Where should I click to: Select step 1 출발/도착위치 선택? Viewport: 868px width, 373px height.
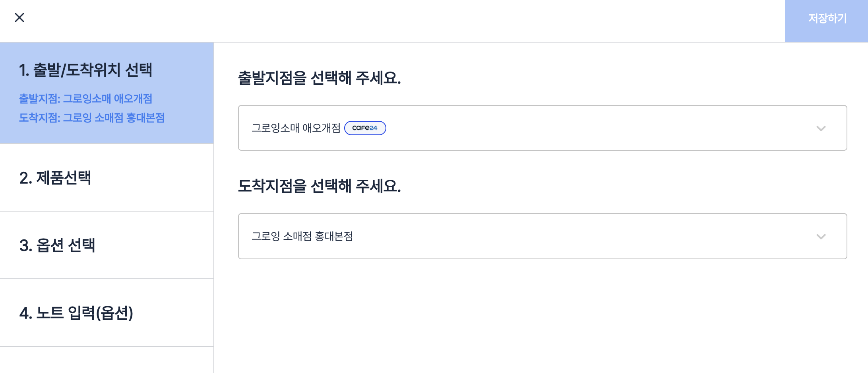click(x=85, y=70)
